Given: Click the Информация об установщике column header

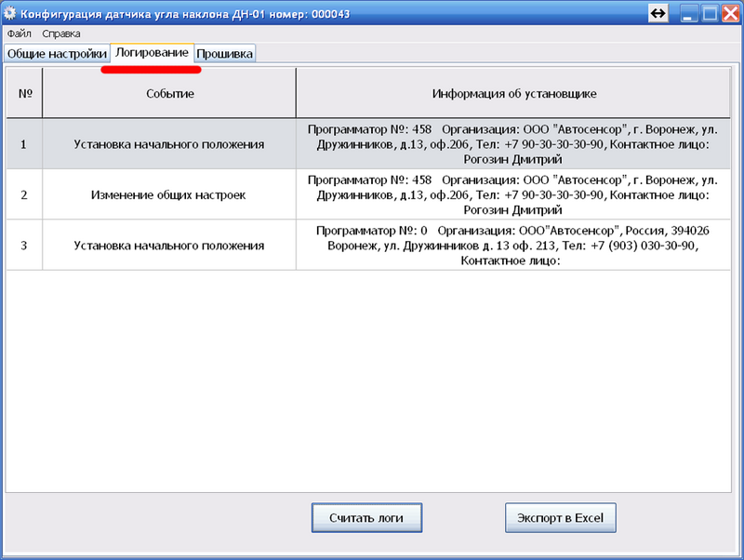Looking at the screenshot, I should [513, 93].
